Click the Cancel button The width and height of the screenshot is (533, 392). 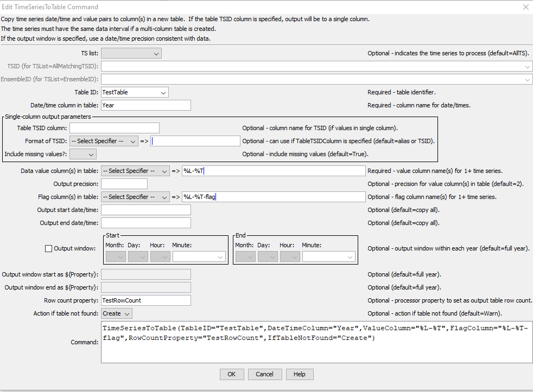[x=264, y=374]
